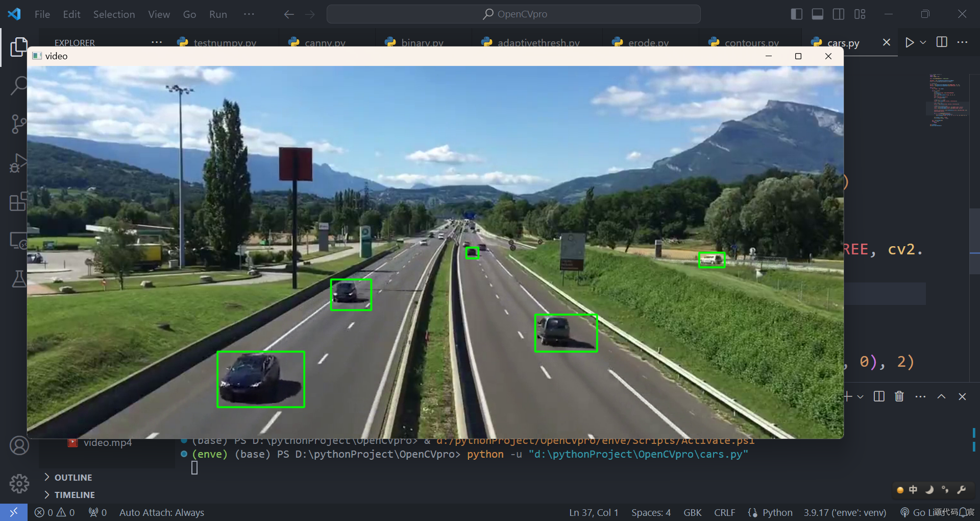Screen dimensions: 980x521
Task: Show errors and warnings count in status bar
Action: (55, 512)
